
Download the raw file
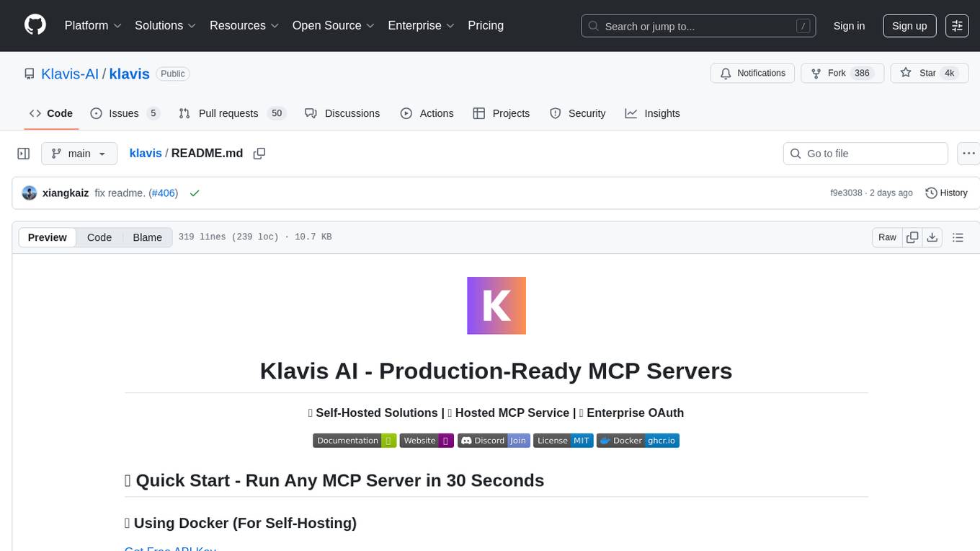coord(932,237)
